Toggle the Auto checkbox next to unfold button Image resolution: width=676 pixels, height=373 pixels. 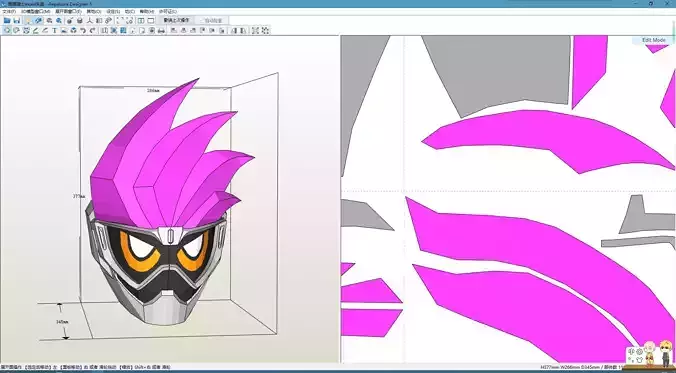click(x=212, y=20)
